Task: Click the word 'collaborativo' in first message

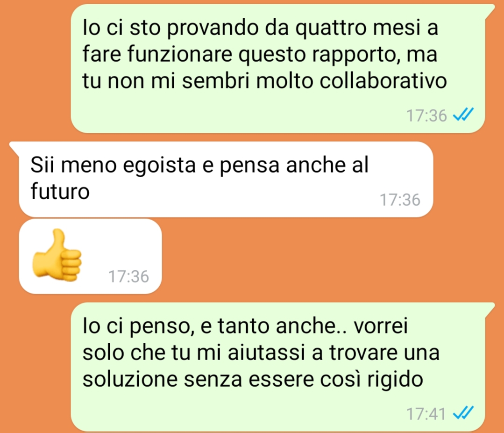Action: [383, 81]
